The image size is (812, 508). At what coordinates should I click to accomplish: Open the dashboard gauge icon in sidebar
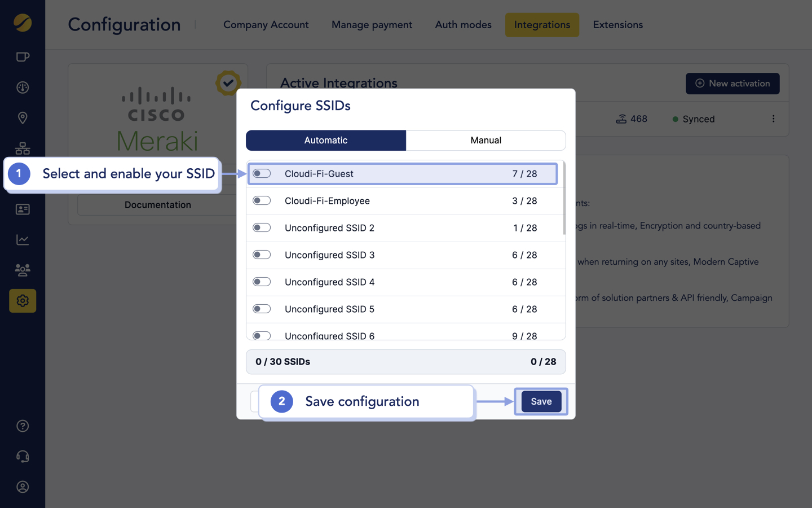(22, 87)
